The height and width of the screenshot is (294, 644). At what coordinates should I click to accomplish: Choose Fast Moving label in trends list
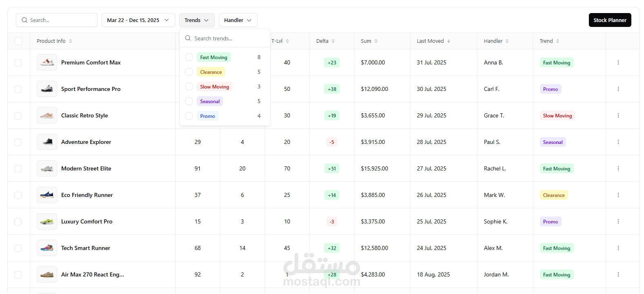tap(214, 57)
